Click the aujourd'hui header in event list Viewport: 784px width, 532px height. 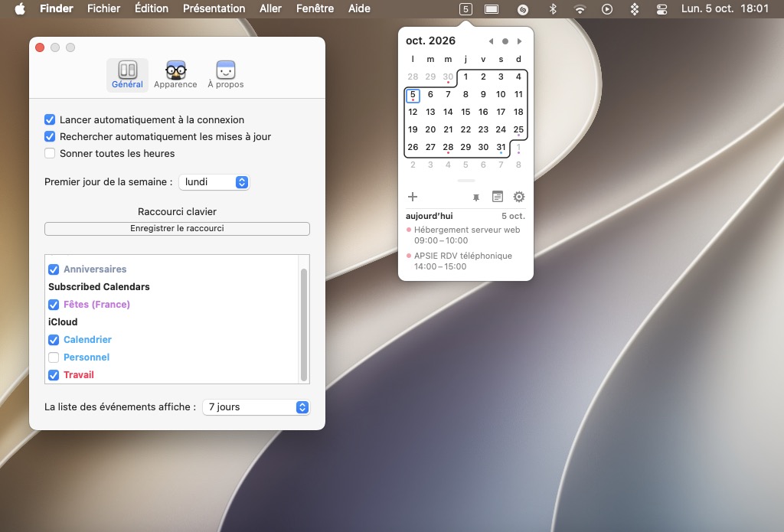point(430,216)
